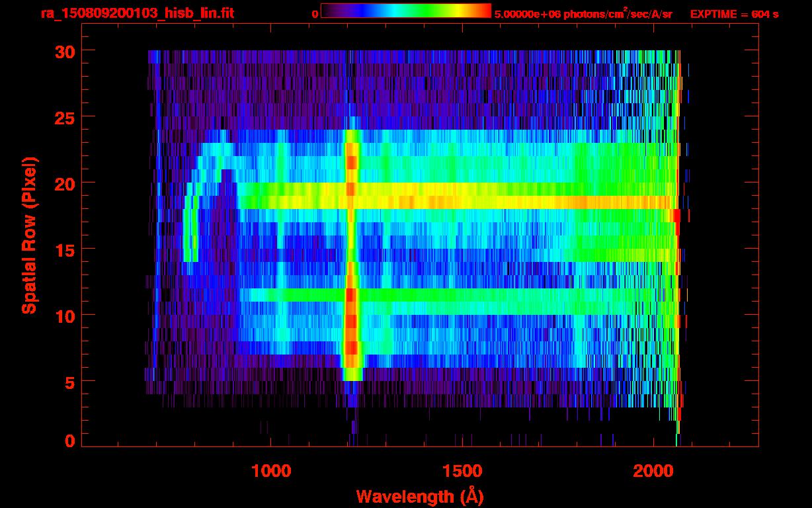Click the colorbar minimum label 0
This screenshot has width=812, height=508.
coord(315,14)
